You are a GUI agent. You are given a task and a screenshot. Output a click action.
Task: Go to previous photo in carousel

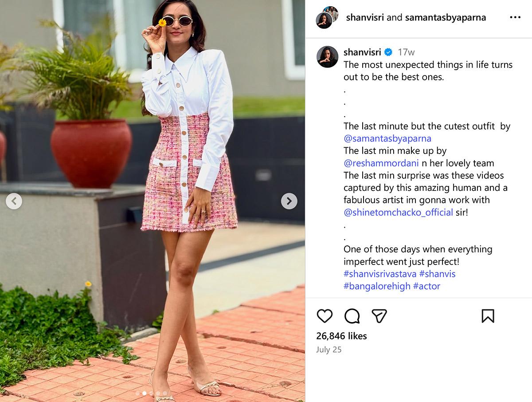[x=14, y=201]
